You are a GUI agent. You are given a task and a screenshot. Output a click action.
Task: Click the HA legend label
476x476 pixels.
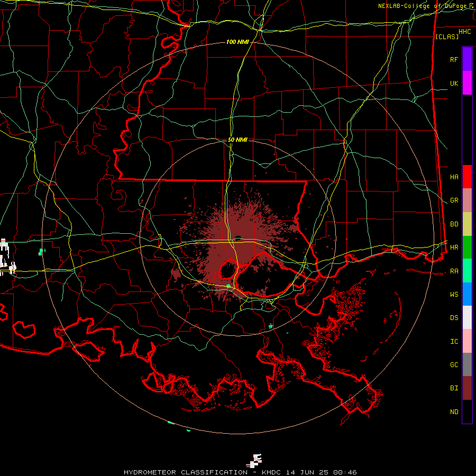pyautogui.click(x=454, y=177)
